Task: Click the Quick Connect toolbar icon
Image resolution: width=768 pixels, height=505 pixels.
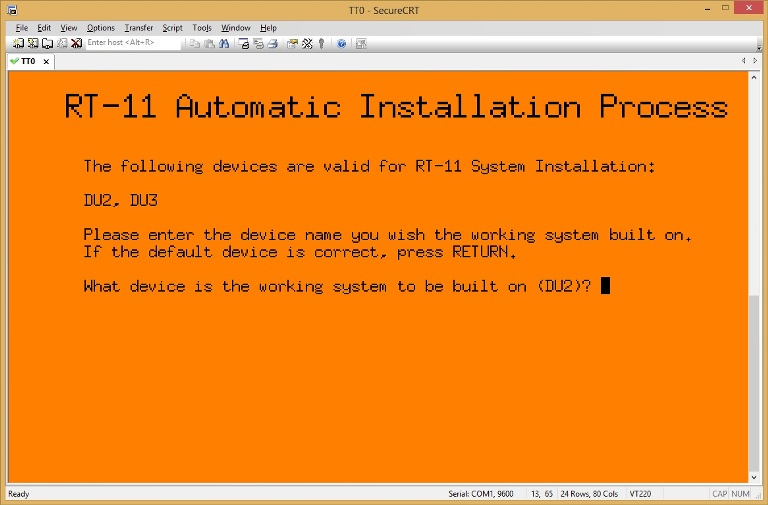Action: click(x=33, y=43)
